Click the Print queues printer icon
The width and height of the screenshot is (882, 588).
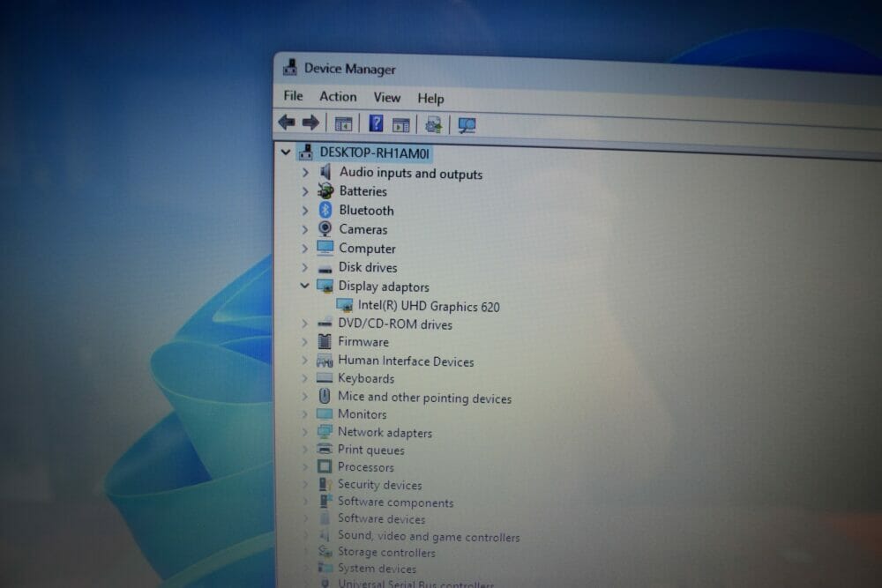[x=325, y=449]
